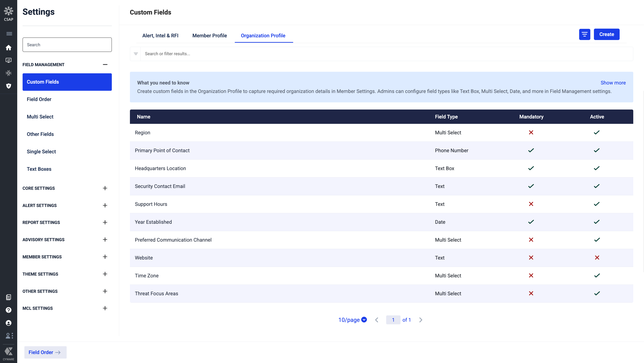Collapse the Field Management section
The image size is (644, 363).
[x=105, y=64]
